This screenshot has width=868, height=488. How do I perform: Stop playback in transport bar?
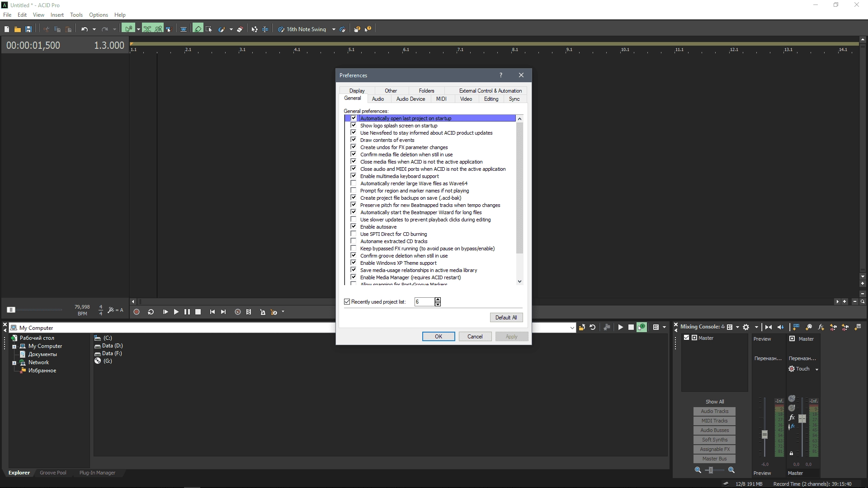198,312
